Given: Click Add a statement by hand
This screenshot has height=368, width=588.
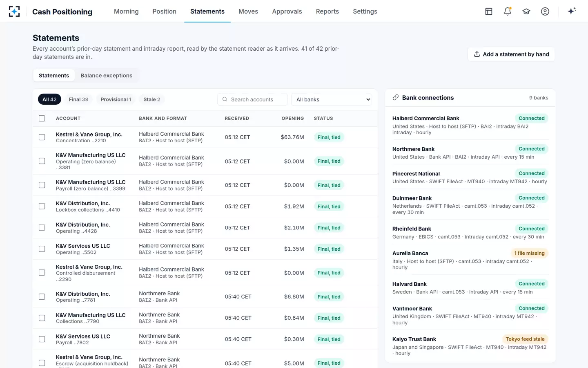Looking at the screenshot, I should tap(511, 54).
